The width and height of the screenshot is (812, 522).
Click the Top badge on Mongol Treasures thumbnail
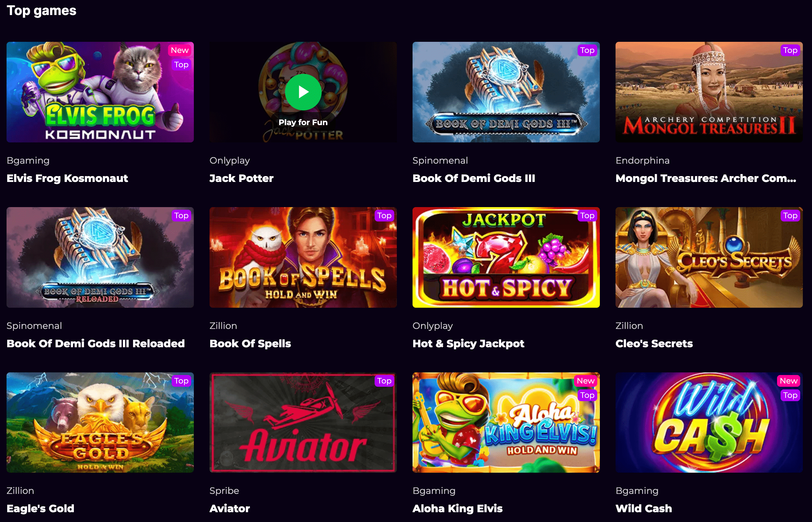tap(790, 50)
